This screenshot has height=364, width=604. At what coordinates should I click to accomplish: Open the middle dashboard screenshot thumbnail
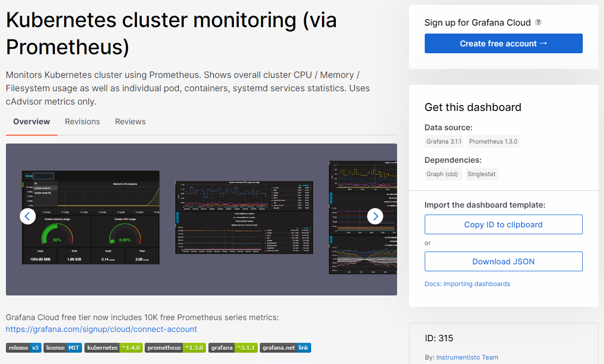244,218
